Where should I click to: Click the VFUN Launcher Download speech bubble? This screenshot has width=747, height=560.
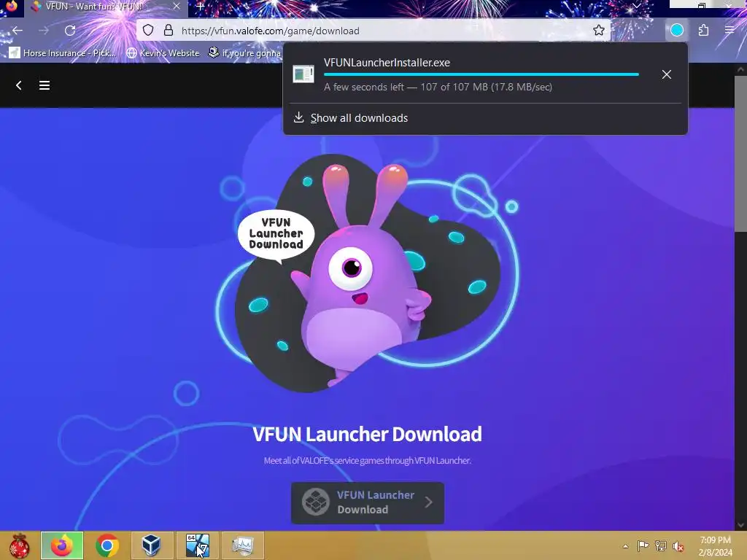pyautogui.click(x=276, y=234)
